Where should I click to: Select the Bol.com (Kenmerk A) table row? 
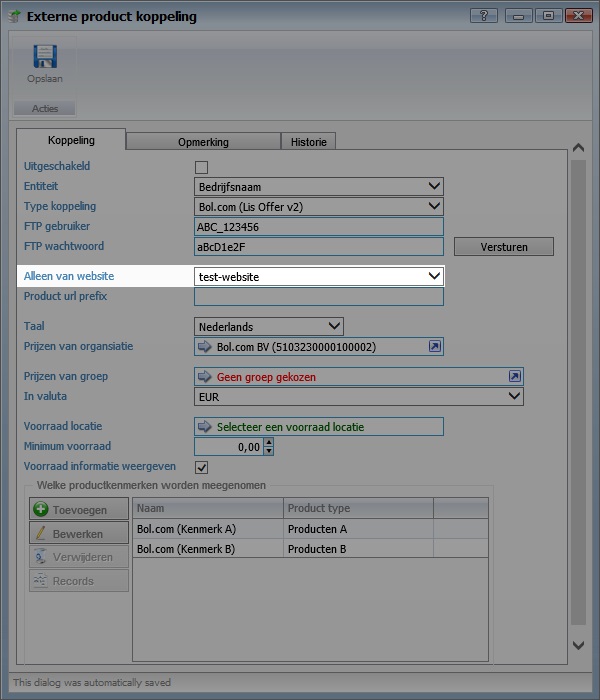(207, 529)
